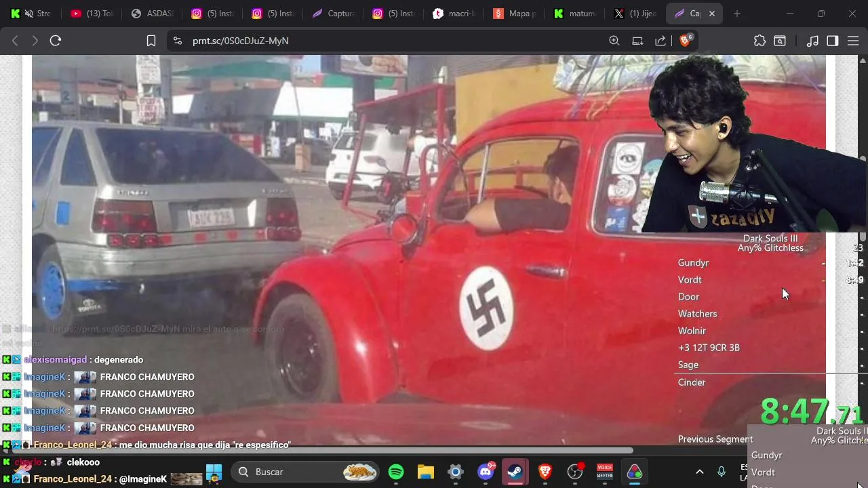Click the 'clekooo' chat message

coord(83,462)
